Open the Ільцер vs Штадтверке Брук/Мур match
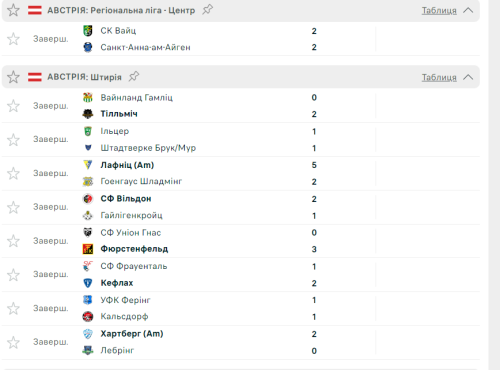 pos(241,140)
